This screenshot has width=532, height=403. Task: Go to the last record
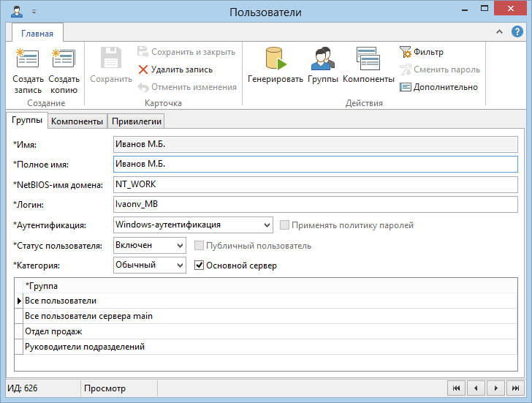point(515,388)
